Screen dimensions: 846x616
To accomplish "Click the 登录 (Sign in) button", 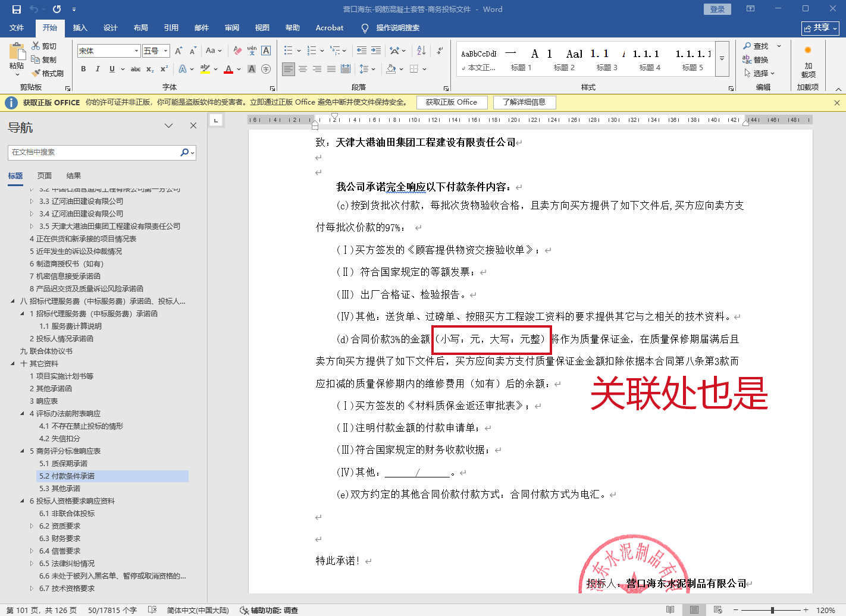I will click(x=717, y=10).
